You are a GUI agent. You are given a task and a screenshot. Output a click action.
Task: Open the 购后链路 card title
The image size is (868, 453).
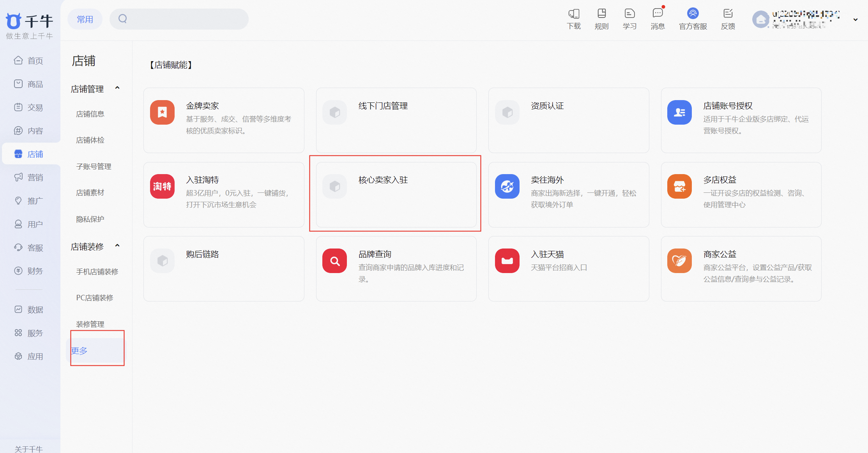(202, 254)
